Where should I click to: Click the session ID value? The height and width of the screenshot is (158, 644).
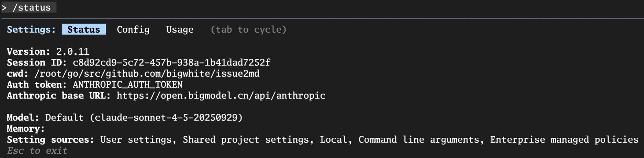pos(171,62)
